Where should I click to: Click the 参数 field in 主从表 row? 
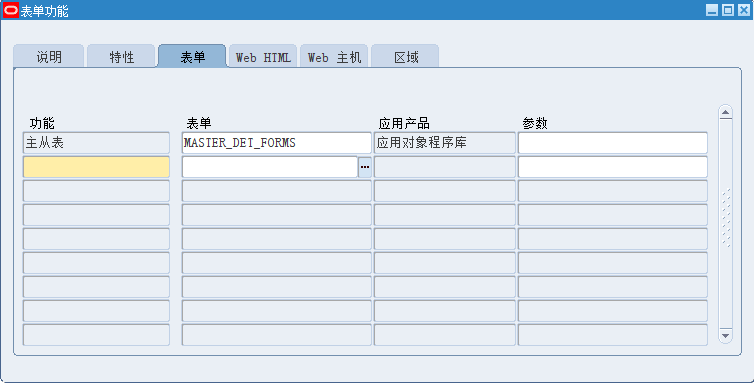tap(613, 143)
